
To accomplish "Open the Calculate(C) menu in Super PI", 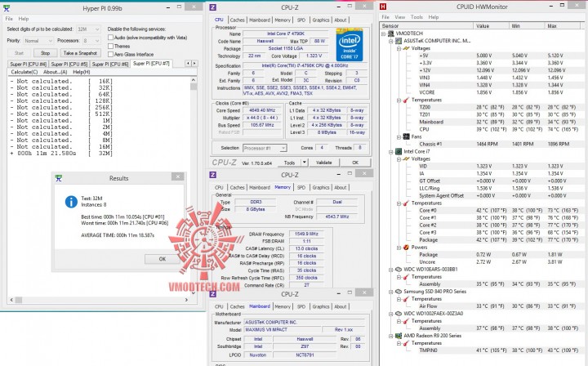I will click(x=24, y=72).
